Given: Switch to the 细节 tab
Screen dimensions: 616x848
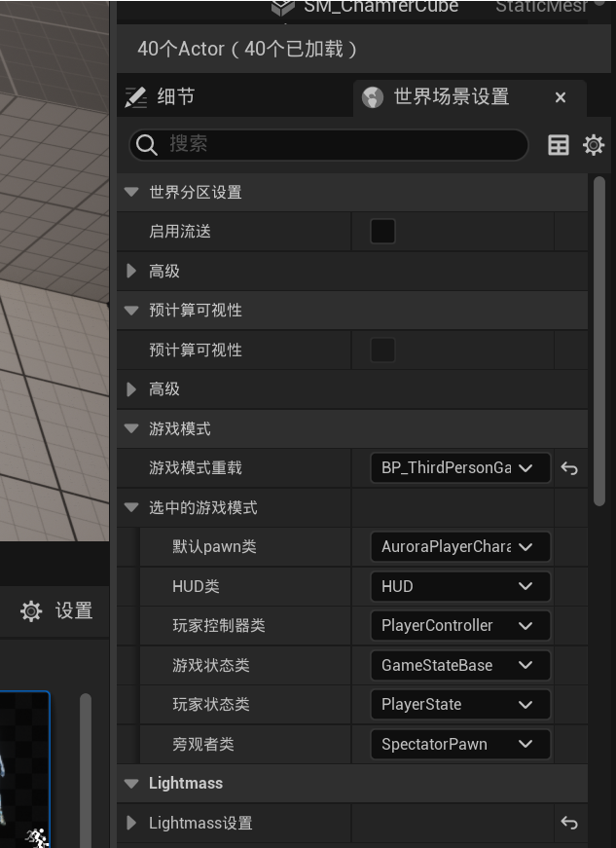Looking at the screenshot, I should click(175, 97).
